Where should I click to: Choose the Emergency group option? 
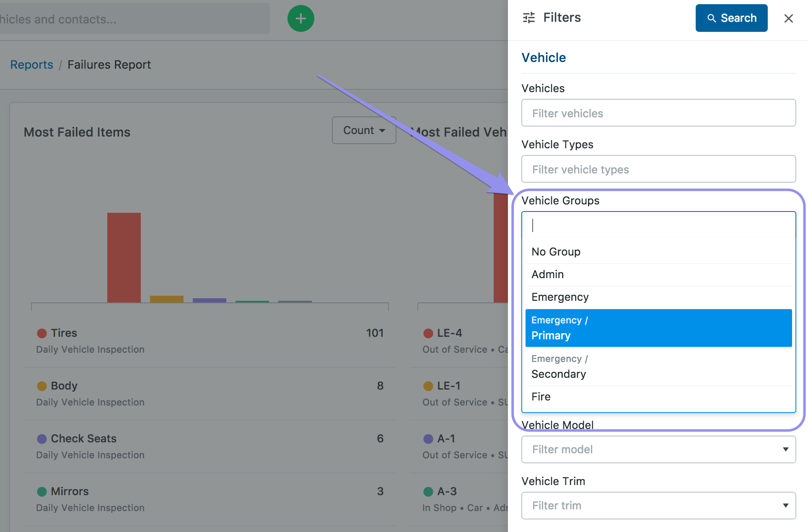click(560, 297)
